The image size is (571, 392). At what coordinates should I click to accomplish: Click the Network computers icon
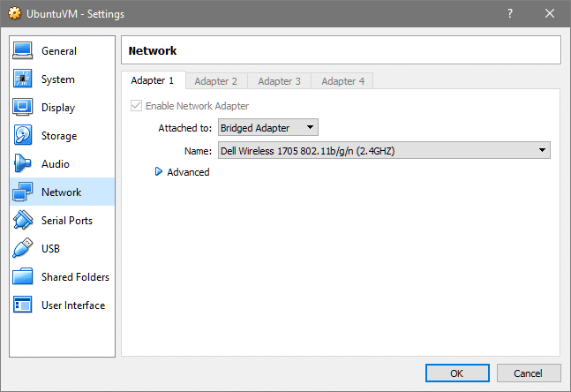[x=23, y=192]
